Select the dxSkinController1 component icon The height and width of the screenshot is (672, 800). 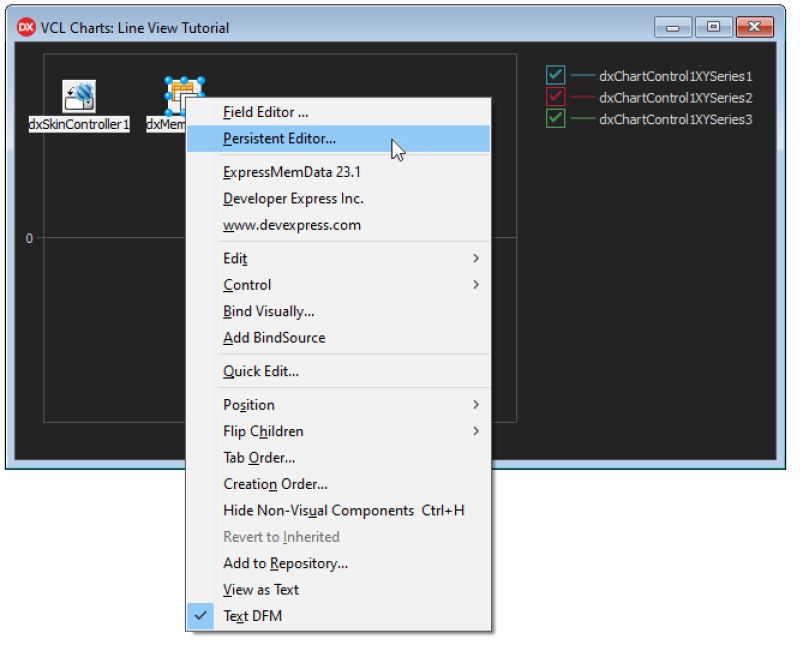79,96
